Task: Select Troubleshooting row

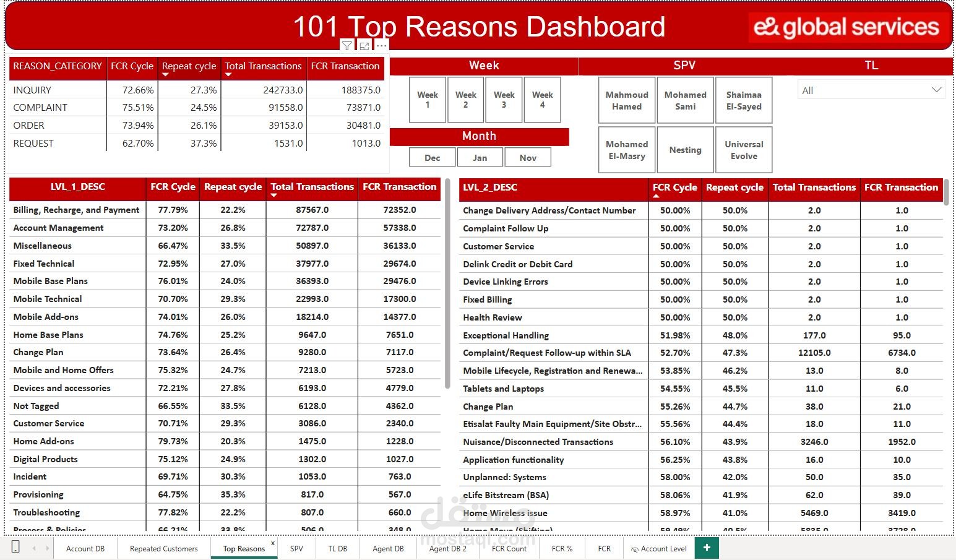Action: (225, 512)
